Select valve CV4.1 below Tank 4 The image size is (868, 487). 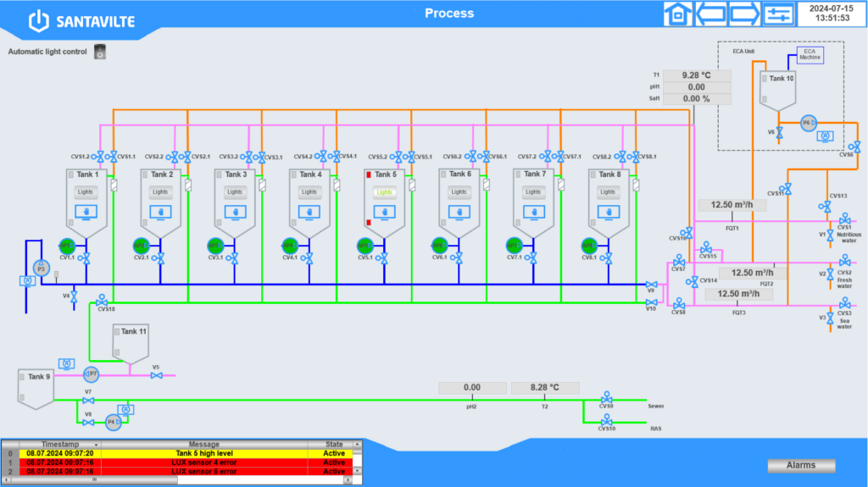[309, 257]
